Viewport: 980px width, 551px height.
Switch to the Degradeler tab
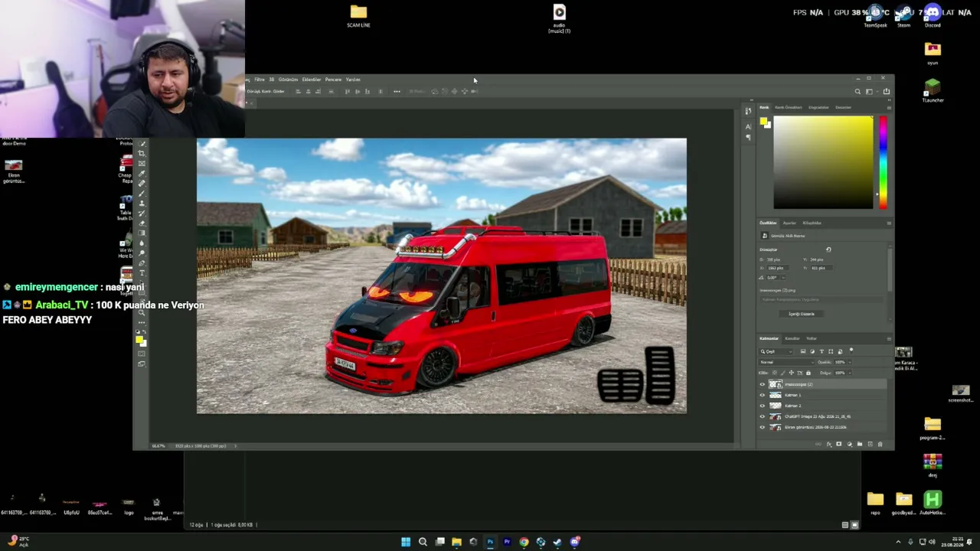[x=818, y=107]
